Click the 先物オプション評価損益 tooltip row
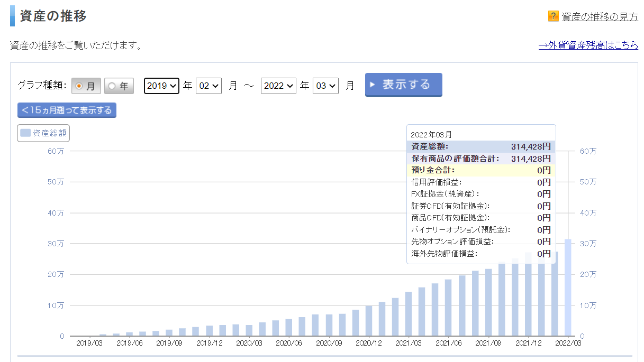 point(481,242)
